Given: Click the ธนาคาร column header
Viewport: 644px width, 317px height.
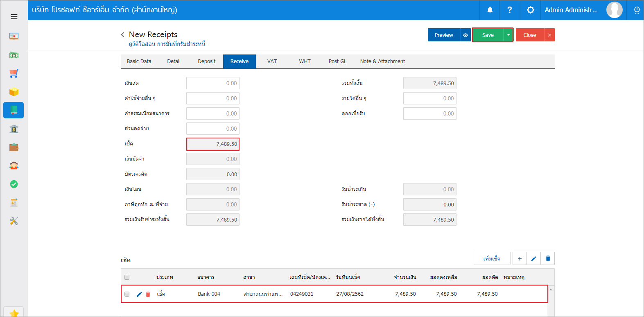Looking at the screenshot, I should click(x=206, y=277).
